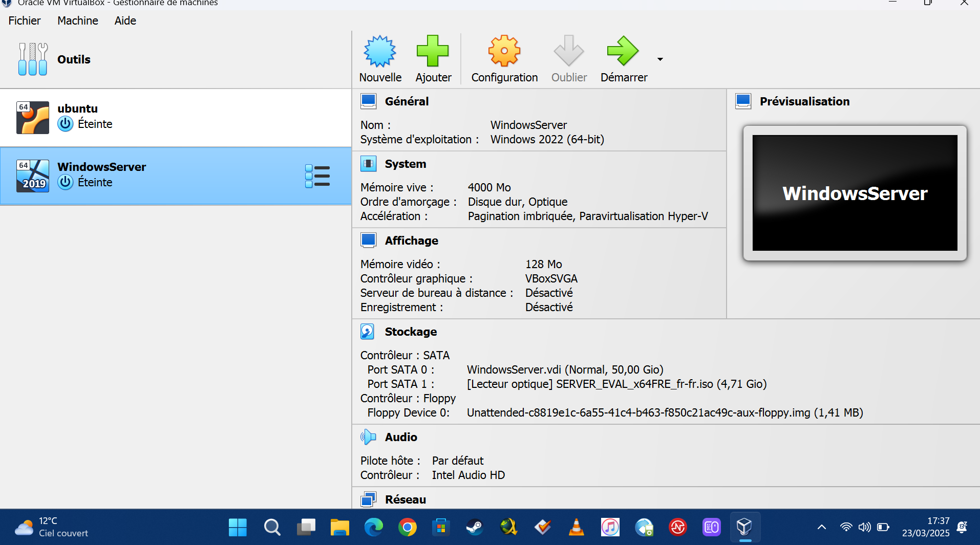
Task: Open the Outils tools entry
Action: [74, 59]
